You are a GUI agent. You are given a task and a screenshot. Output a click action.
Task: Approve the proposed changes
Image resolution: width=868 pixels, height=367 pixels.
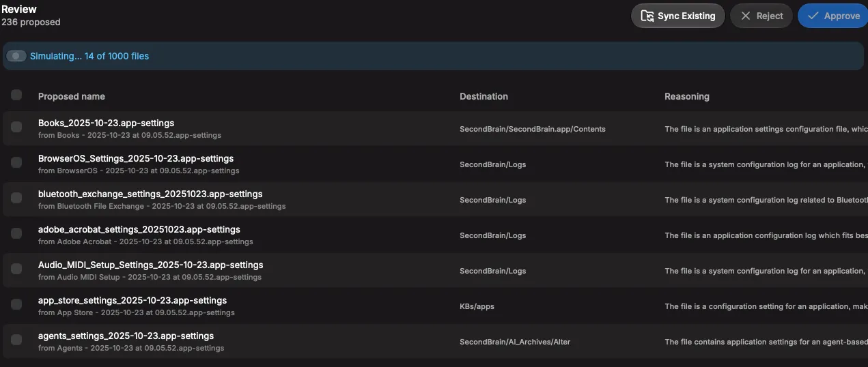coord(833,16)
